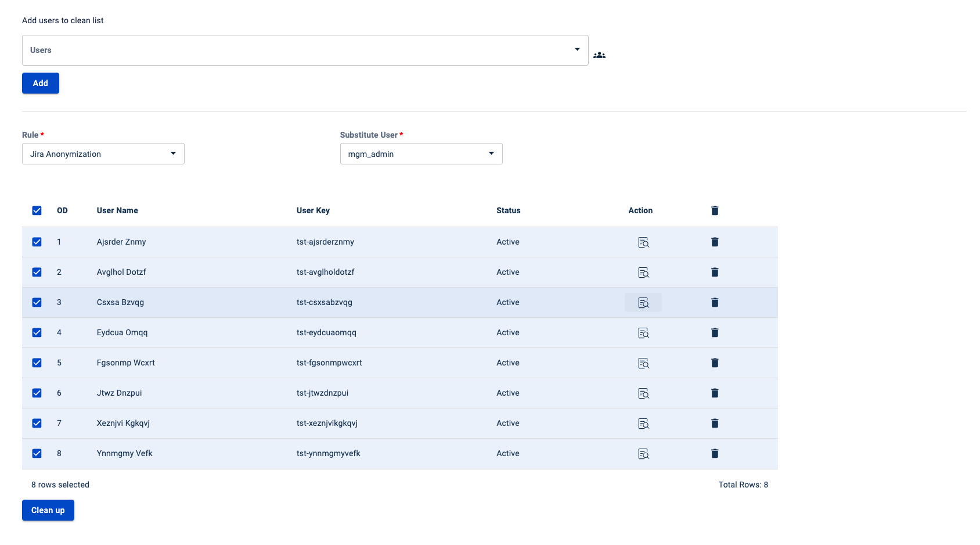This screenshot has width=980, height=545.
Task: Remove Ynnmgmy Vefk with trash icon
Action: pos(715,454)
